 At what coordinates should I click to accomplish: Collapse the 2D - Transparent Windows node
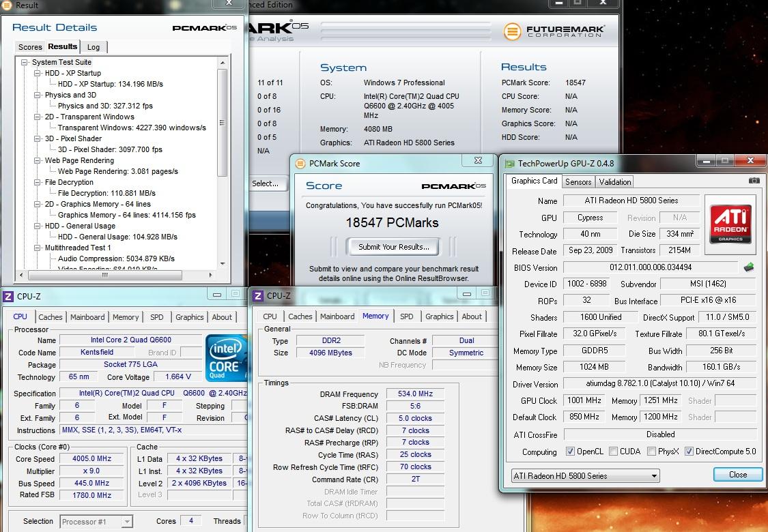click(x=38, y=117)
